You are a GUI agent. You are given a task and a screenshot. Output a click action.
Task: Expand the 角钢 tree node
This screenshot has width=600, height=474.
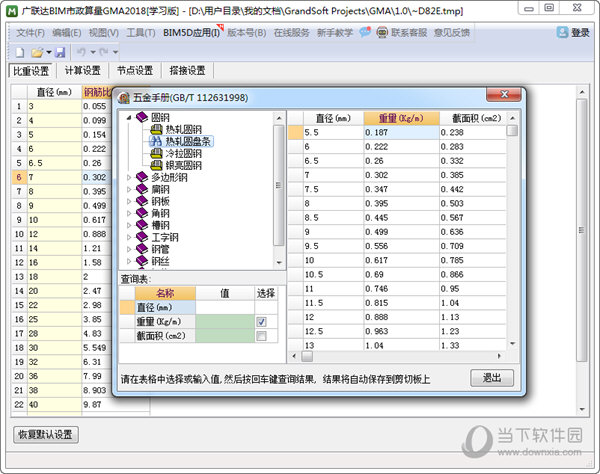[129, 213]
